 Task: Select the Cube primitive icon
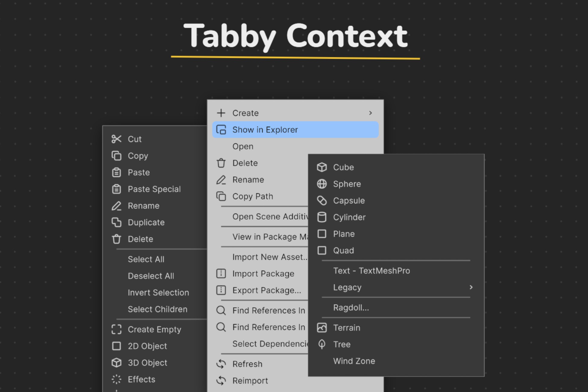pyautogui.click(x=322, y=167)
